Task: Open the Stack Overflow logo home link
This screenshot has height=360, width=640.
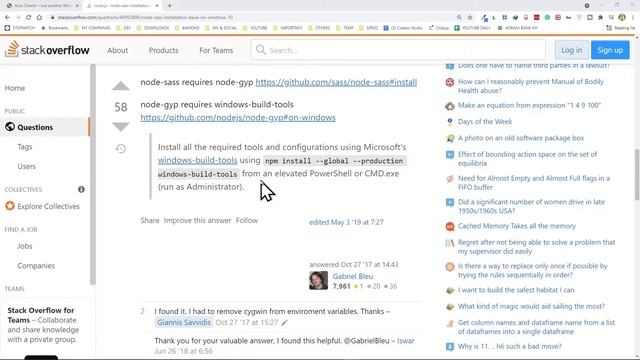Action: coord(47,50)
